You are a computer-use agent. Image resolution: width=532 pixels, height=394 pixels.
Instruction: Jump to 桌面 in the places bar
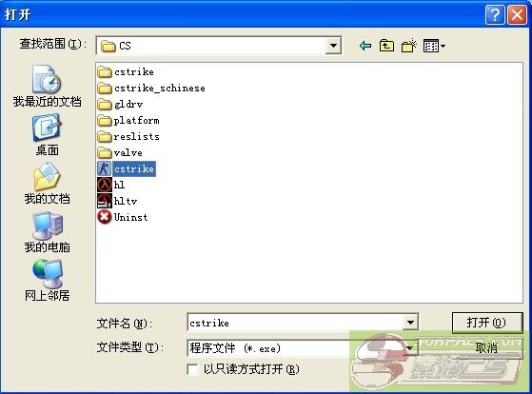point(47,135)
